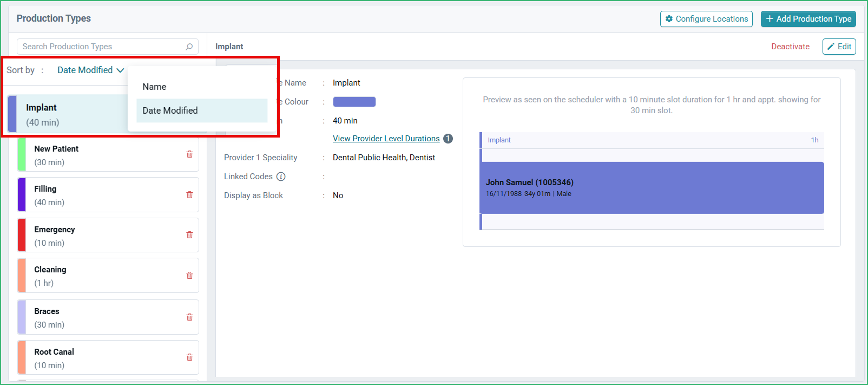Click the Search Production Types field
The height and width of the screenshot is (385, 868).
click(x=107, y=47)
